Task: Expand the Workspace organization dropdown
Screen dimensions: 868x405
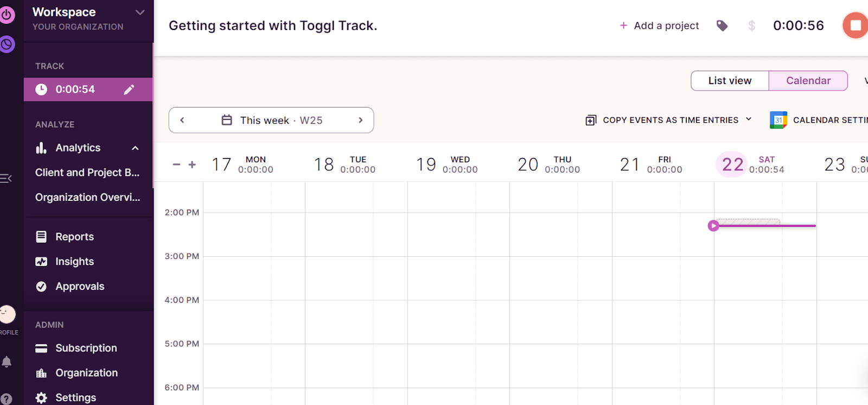Action: 140,12
